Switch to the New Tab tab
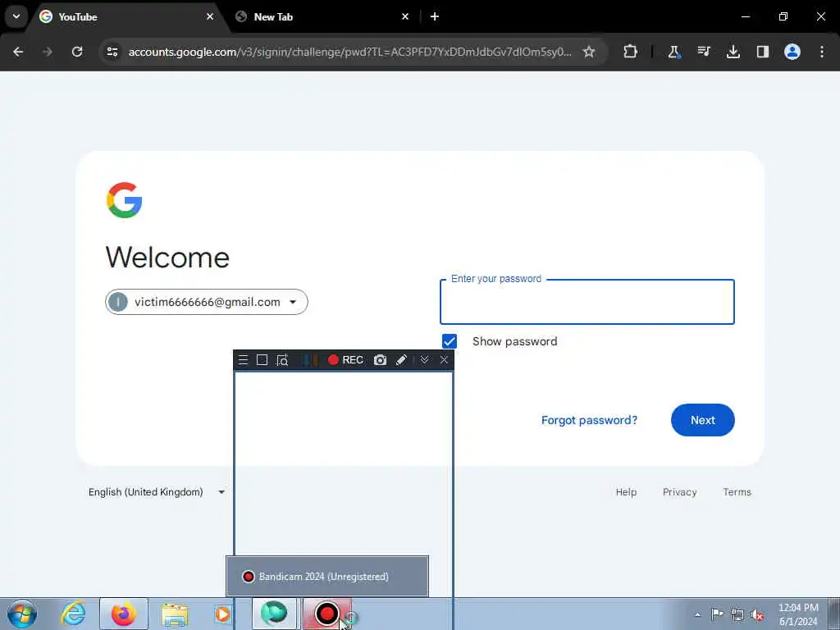This screenshot has height=630, width=840. tap(322, 16)
